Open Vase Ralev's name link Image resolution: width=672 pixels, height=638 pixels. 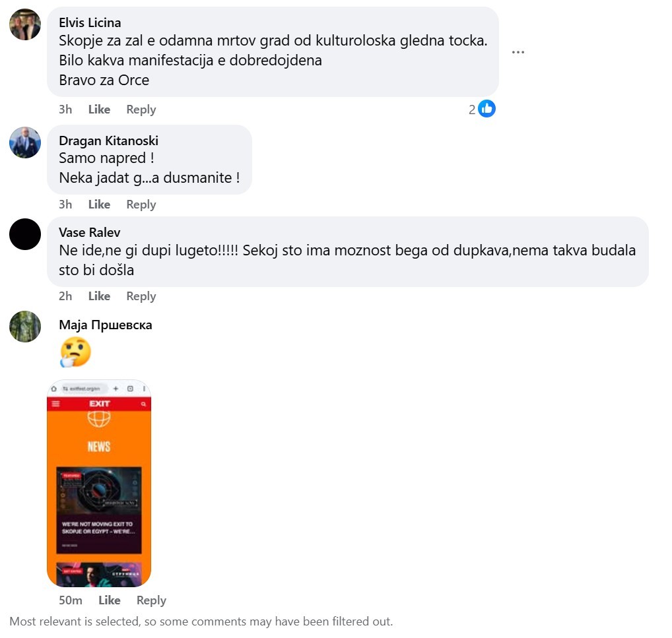(90, 233)
